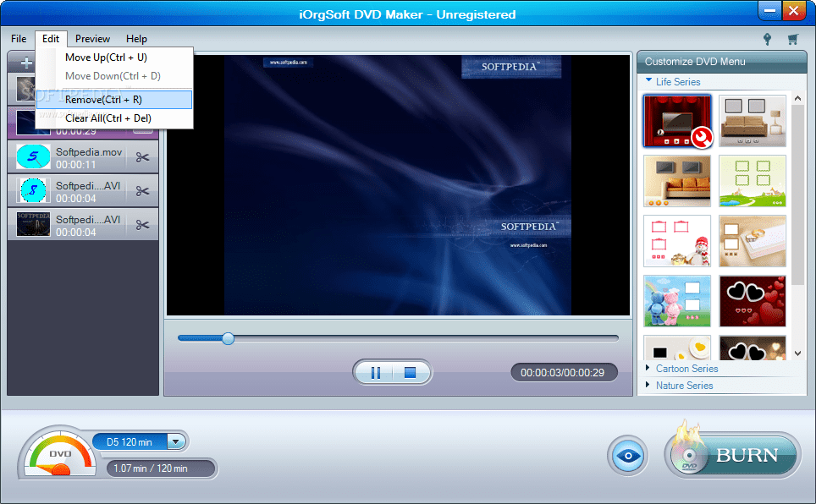Close the iOrgSoft DVD Maker window

(x=794, y=11)
